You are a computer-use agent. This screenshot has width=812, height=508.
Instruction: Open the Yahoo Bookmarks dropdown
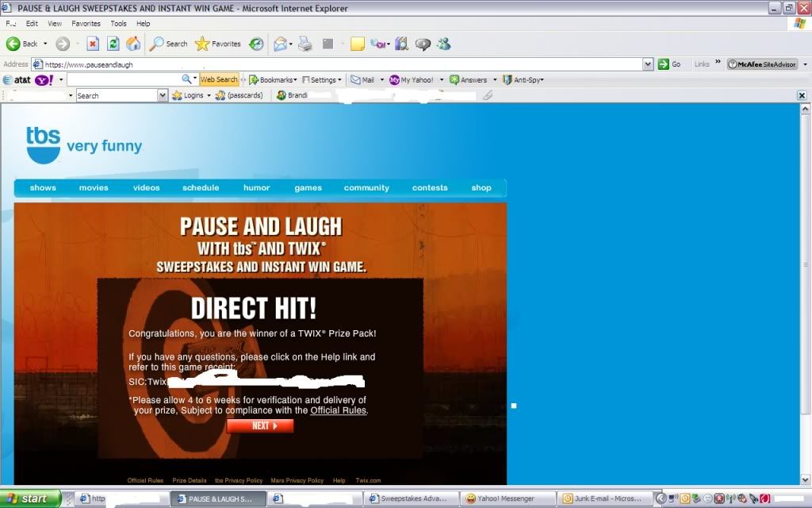273,80
